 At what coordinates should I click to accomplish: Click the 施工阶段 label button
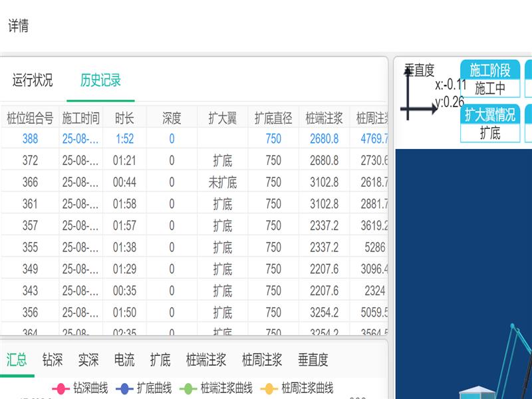pos(490,70)
